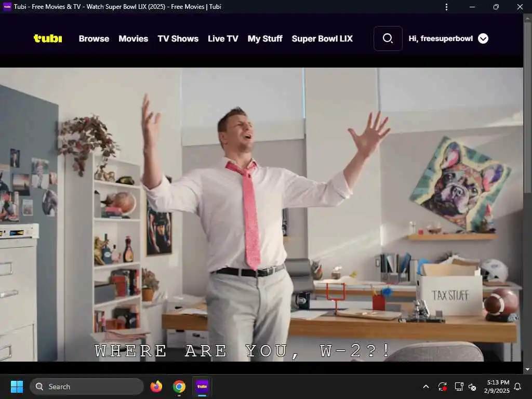Minimize the Tubi window
The width and height of the screenshot is (532, 399).
(x=472, y=7)
